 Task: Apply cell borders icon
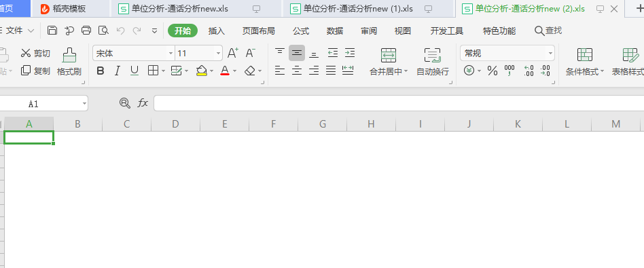(x=154, y=71)
